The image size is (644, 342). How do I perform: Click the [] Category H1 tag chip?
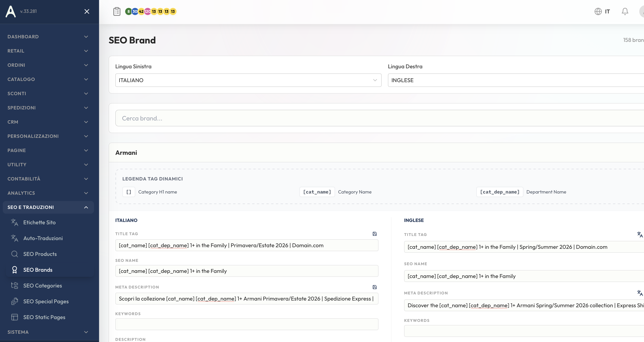[129, 192]
